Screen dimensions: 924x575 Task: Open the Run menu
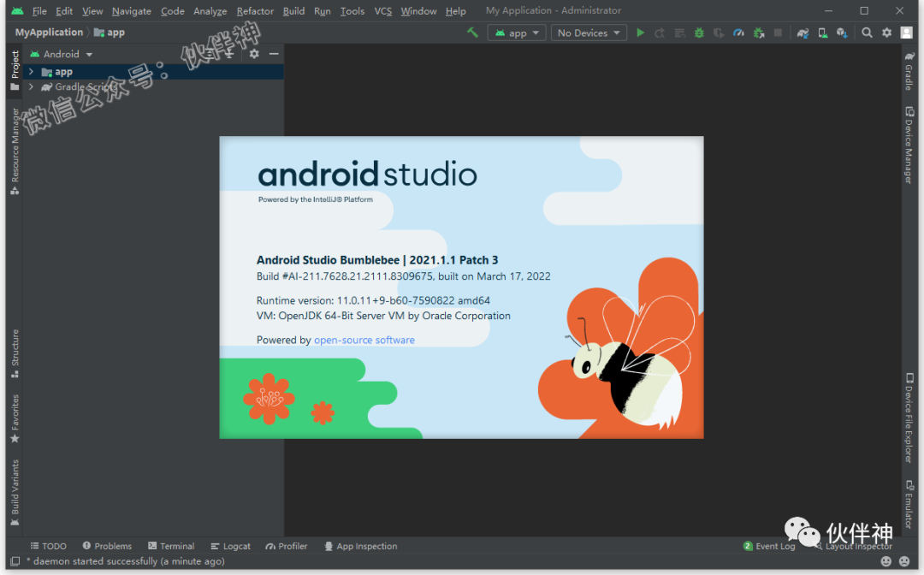(x=323, y=10)
